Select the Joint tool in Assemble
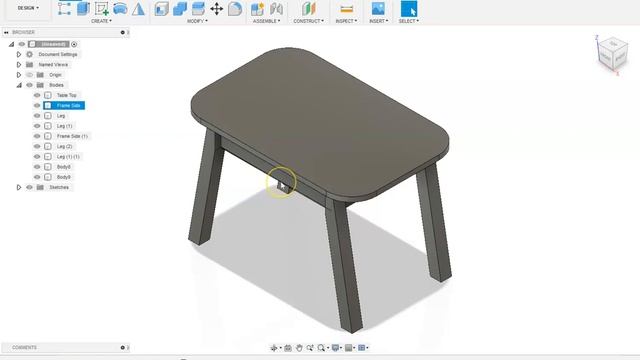Screen dimensions: 640x360 [x=276, y=9]
